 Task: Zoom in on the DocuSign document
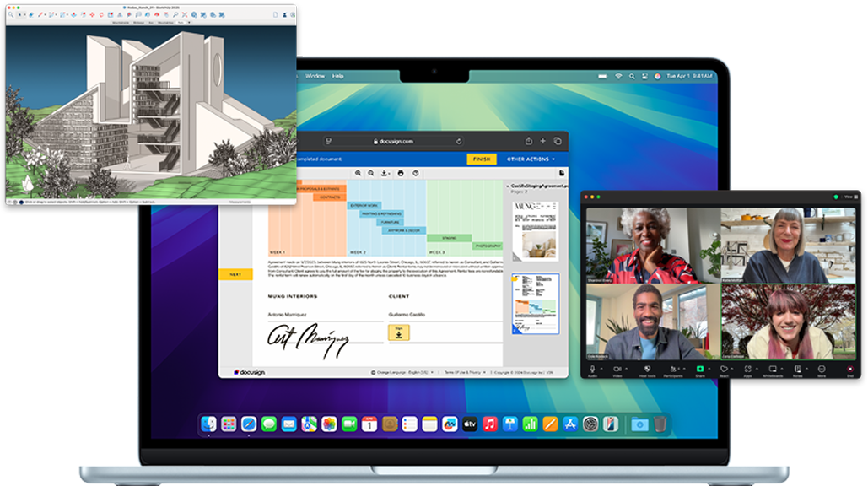click(359, 173)
